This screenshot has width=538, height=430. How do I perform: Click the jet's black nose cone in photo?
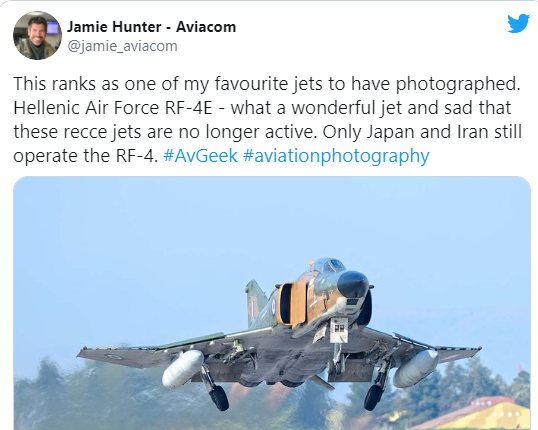(353, 283)
